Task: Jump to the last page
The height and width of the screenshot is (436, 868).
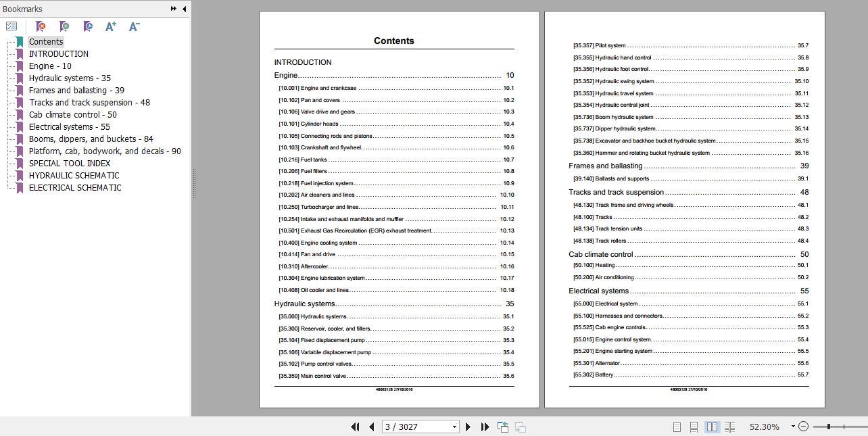Action: click(x=485, y=427)
